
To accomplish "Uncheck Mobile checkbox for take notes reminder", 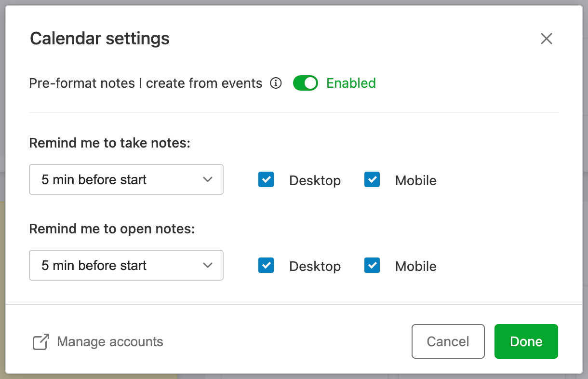I will tap(372, 180).
